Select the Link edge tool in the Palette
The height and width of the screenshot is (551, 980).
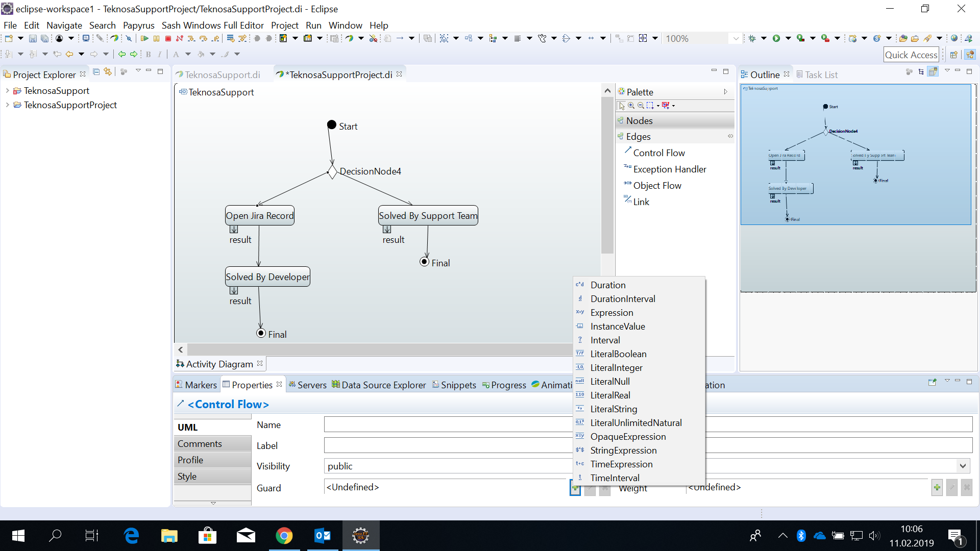pos(636,202)
